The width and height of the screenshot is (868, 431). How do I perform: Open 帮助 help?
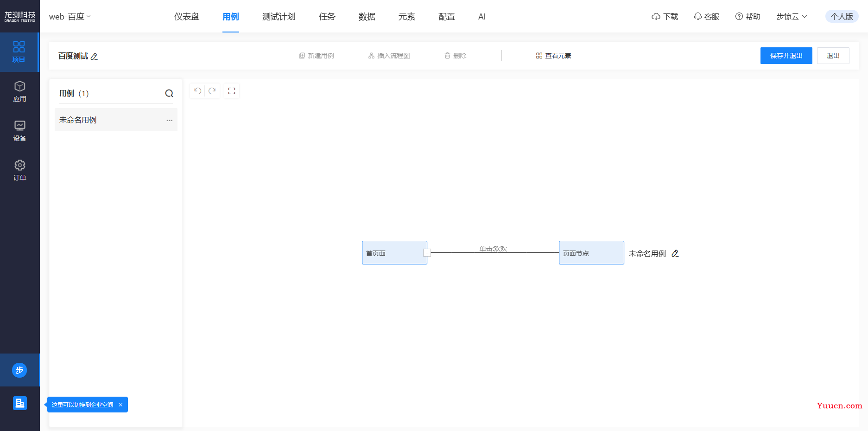748,17
